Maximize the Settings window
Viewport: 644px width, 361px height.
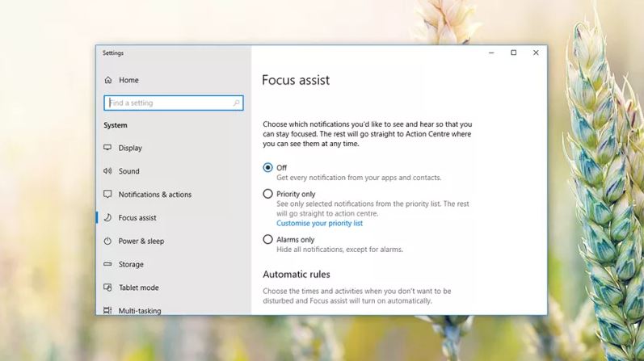pos(513,53)
